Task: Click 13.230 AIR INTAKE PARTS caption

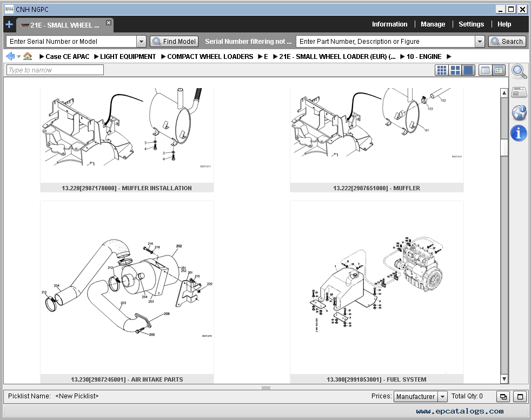Action: [x=127, y=379]
